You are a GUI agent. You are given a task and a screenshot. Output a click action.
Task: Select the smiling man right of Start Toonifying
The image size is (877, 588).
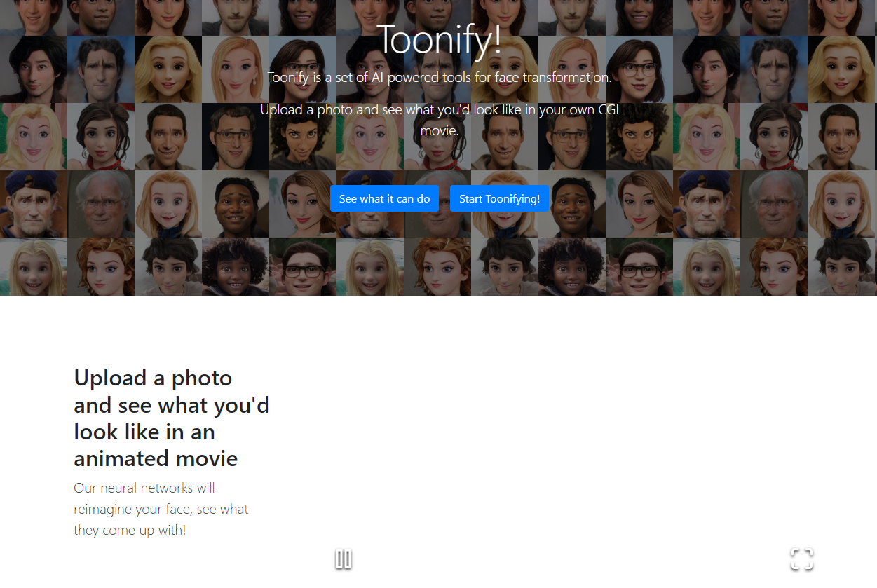click(x=572, y=204)
